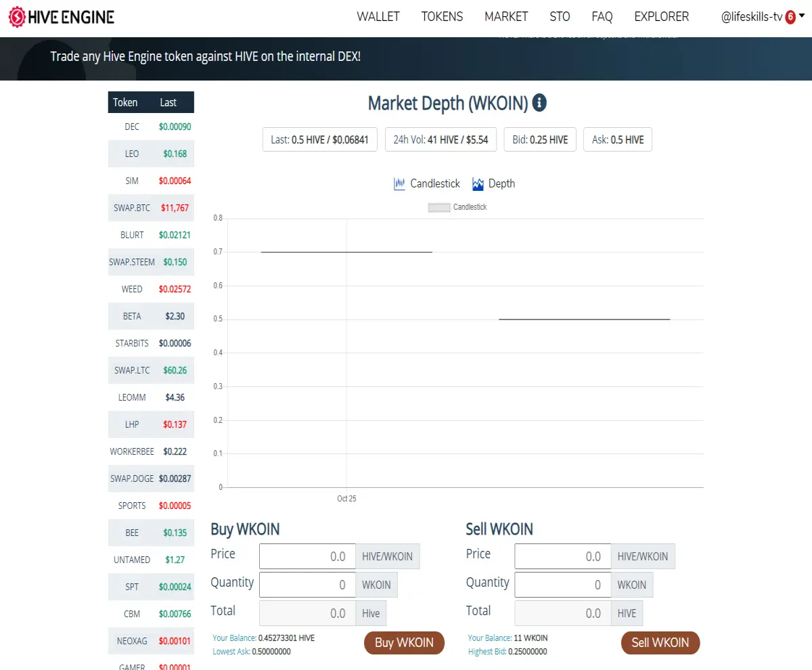Select the LEOMM token row

point(151,397)
